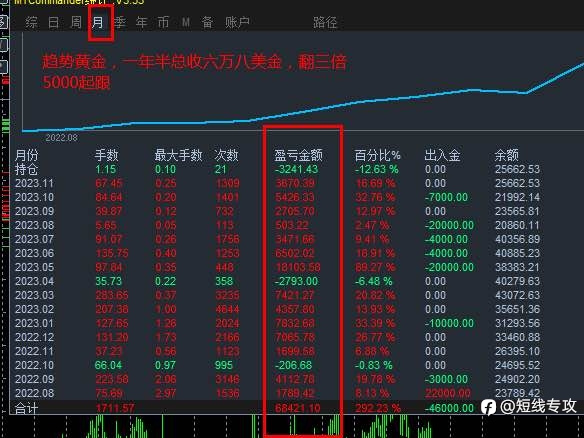
Task: Select the 2022.08 month row
Action: pyautogui.click(x=277, y=393)
